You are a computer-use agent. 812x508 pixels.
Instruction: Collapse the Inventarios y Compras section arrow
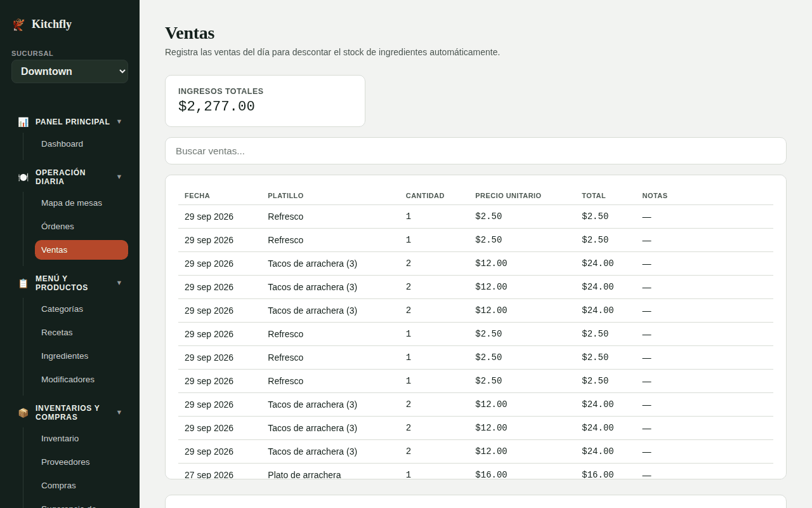click(x=119, y=412)
